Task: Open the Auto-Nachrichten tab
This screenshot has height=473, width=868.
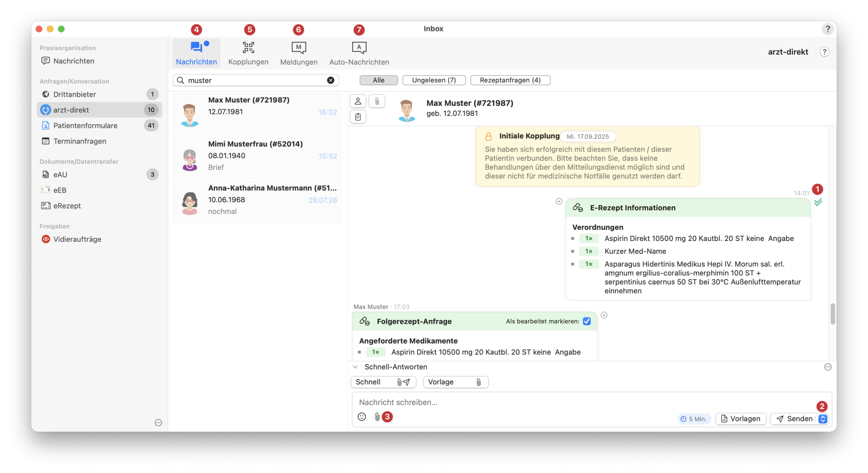Action: coord(359,53)
